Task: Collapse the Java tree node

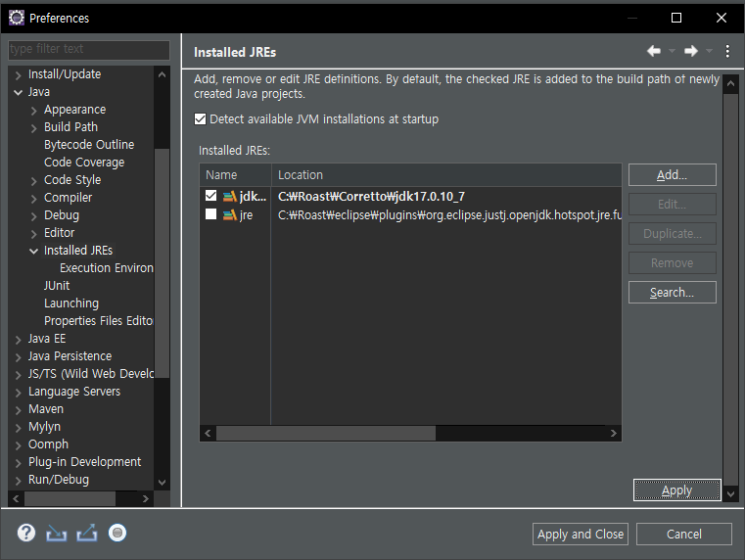Action: tap(18, 93)
